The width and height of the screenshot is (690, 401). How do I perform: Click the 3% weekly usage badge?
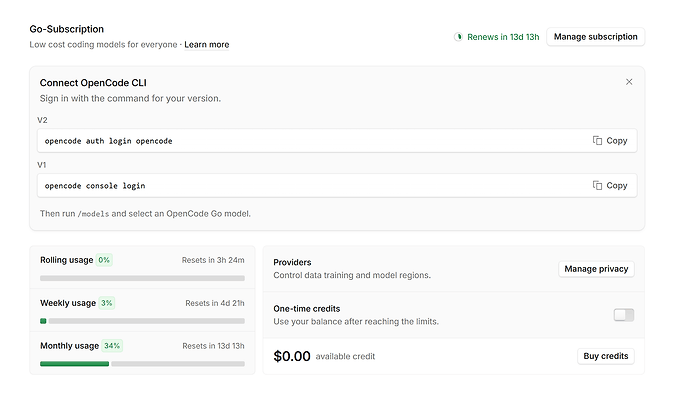click(x=106, y=303)
